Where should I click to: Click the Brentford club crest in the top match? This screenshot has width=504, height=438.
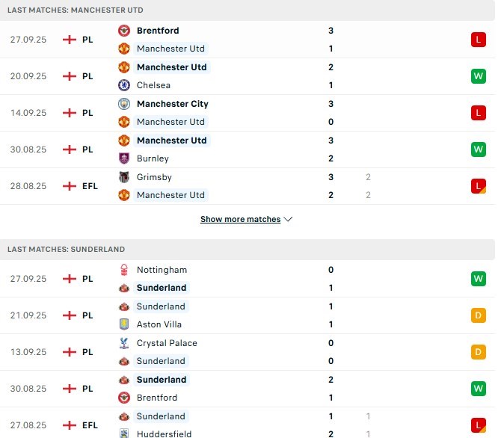[x=124, y=31]
